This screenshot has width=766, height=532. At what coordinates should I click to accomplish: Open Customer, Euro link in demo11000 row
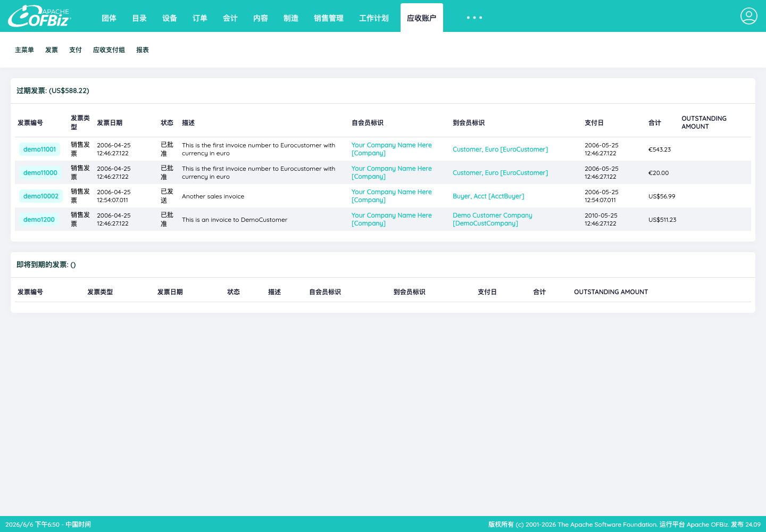click(500, 173)
